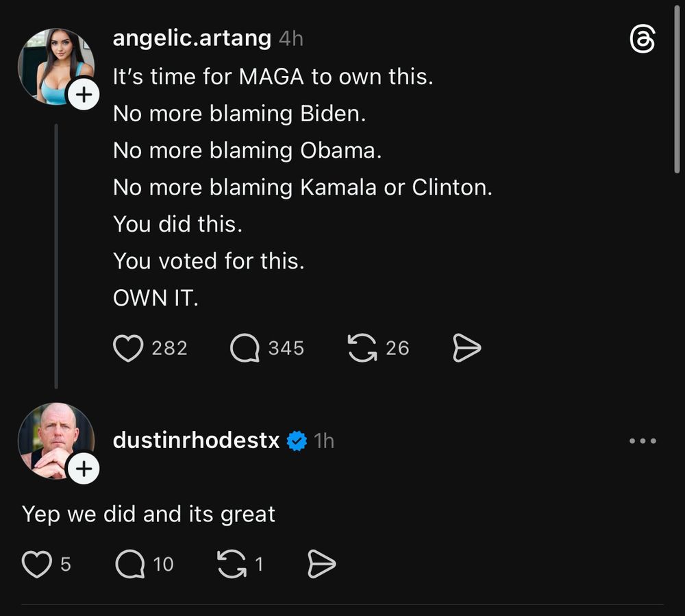685x616 pixels.
Task: Click the Threads logo icon
Action: (642, 41)
